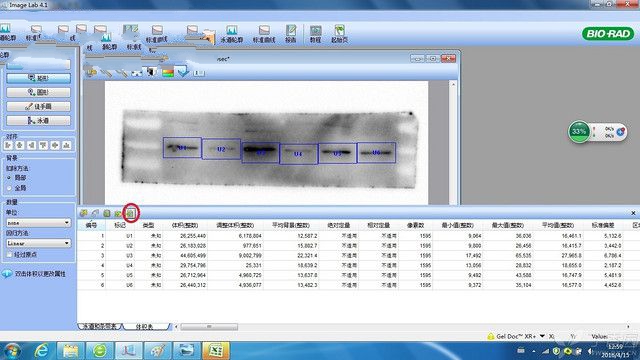Open the 教程 (Tutorial) icon
The image size is (640, 360).
(x=315, y=33)
